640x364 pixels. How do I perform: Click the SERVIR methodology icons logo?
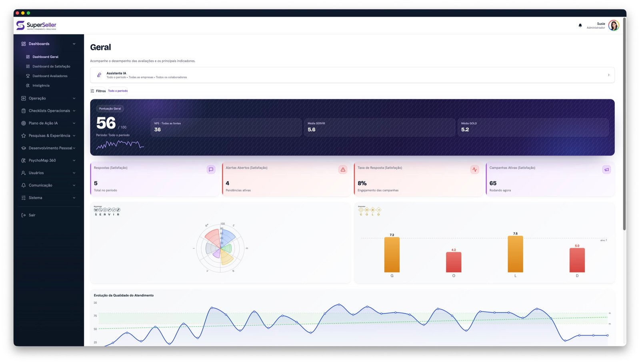pyautogui.click(x=107, y=211)
